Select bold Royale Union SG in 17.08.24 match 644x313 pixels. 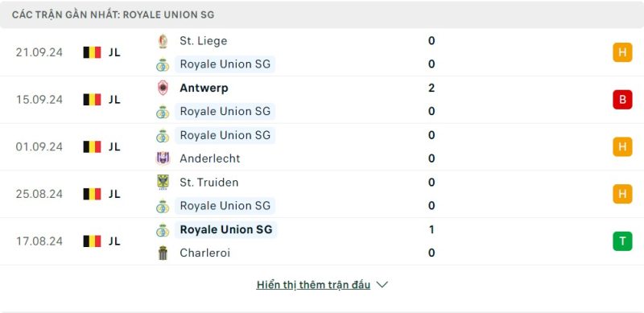(226, 229)
